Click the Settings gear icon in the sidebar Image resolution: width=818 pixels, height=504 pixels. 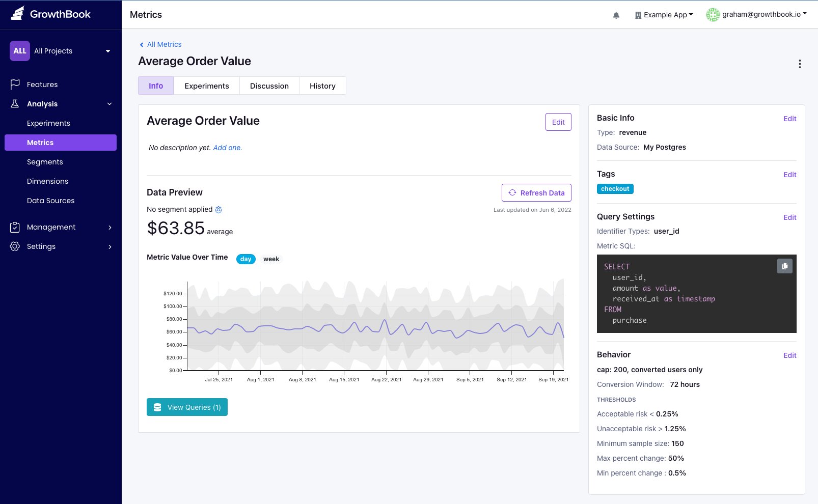tap(15, 246)
